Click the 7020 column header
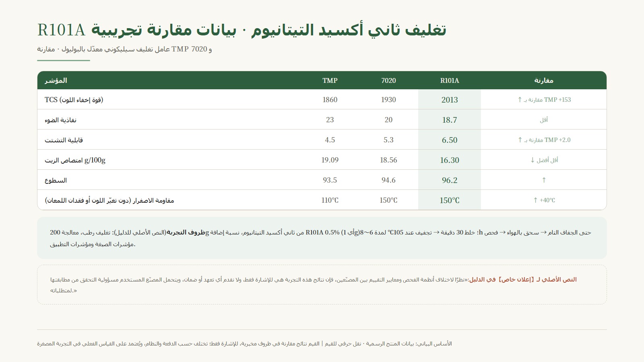This screenshot has width=644, height=362. [x=388, y=80]
